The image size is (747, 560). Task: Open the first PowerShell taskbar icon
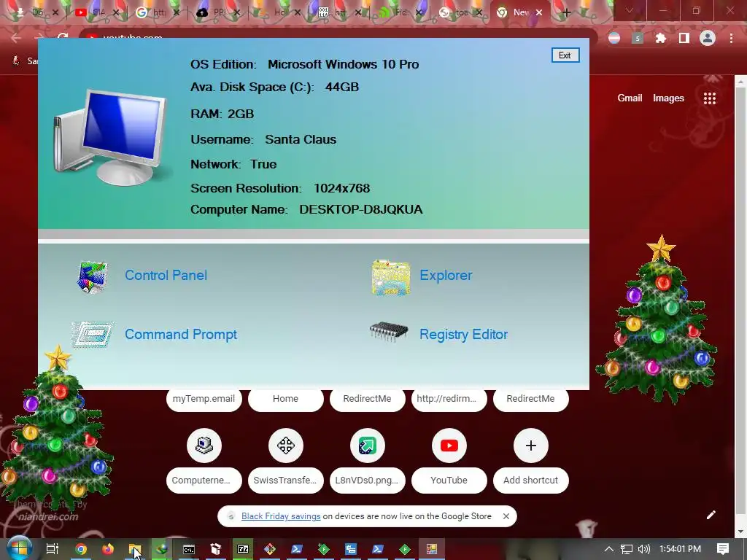click(x=297, y=549)
